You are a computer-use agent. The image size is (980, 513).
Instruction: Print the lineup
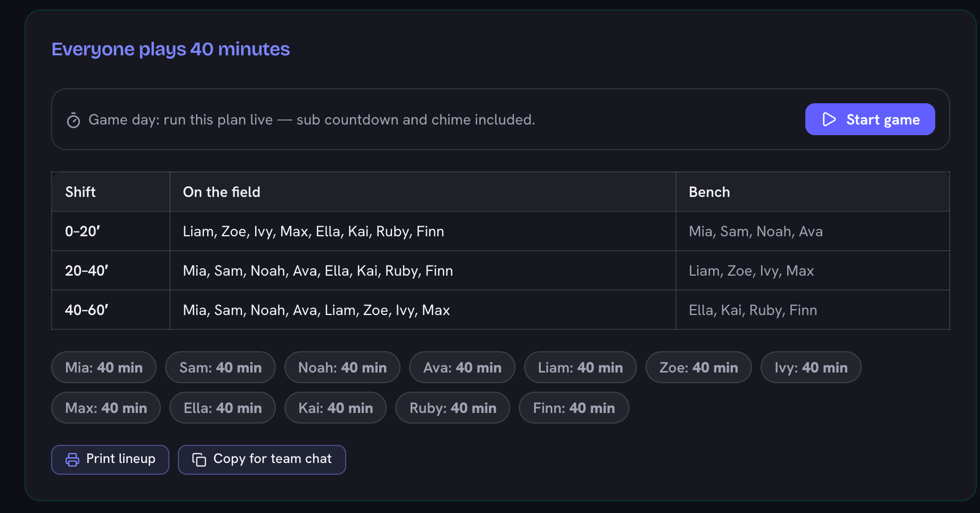110,460
